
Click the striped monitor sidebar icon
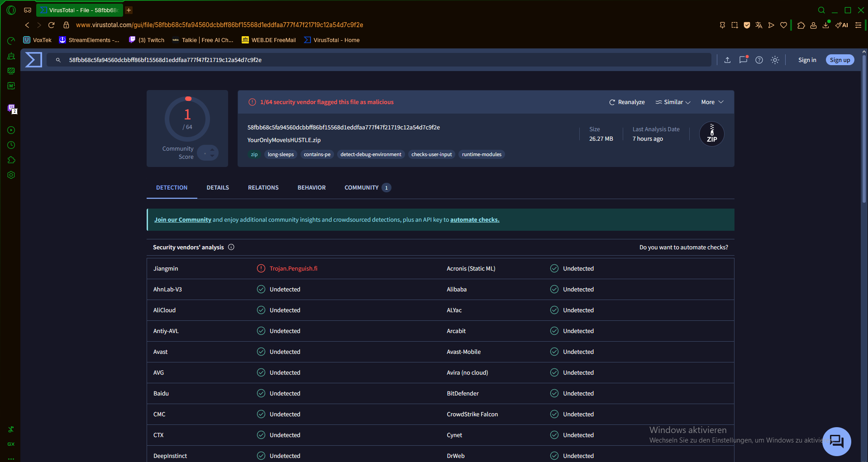11,71
